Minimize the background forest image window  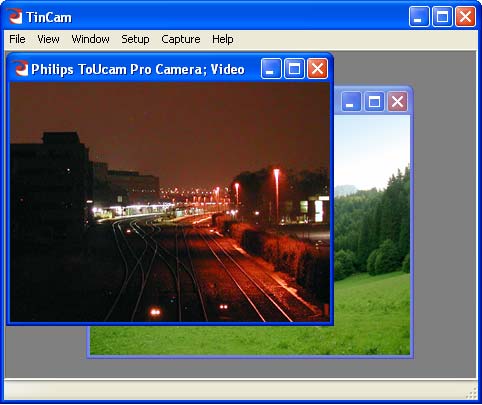point(351,102)
